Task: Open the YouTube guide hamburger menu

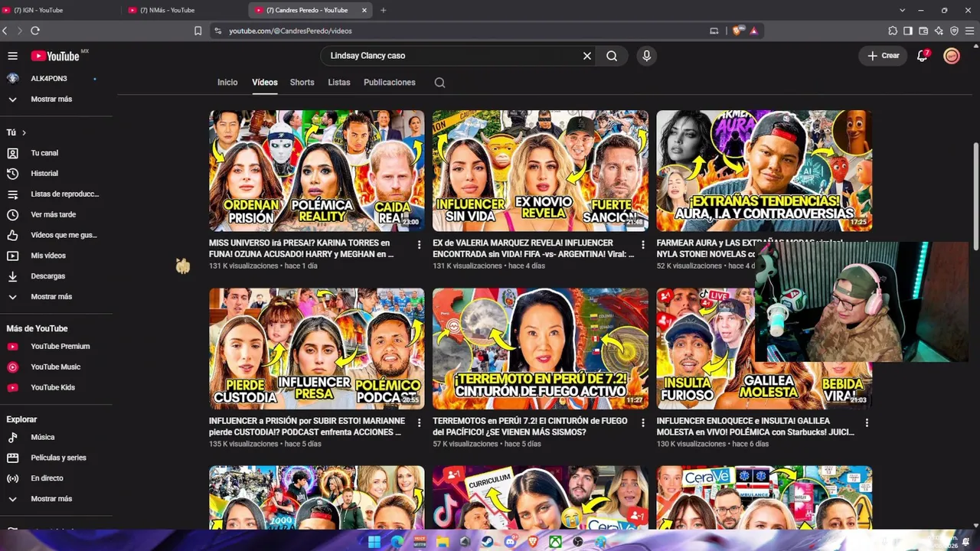Action: pos(12,56)
